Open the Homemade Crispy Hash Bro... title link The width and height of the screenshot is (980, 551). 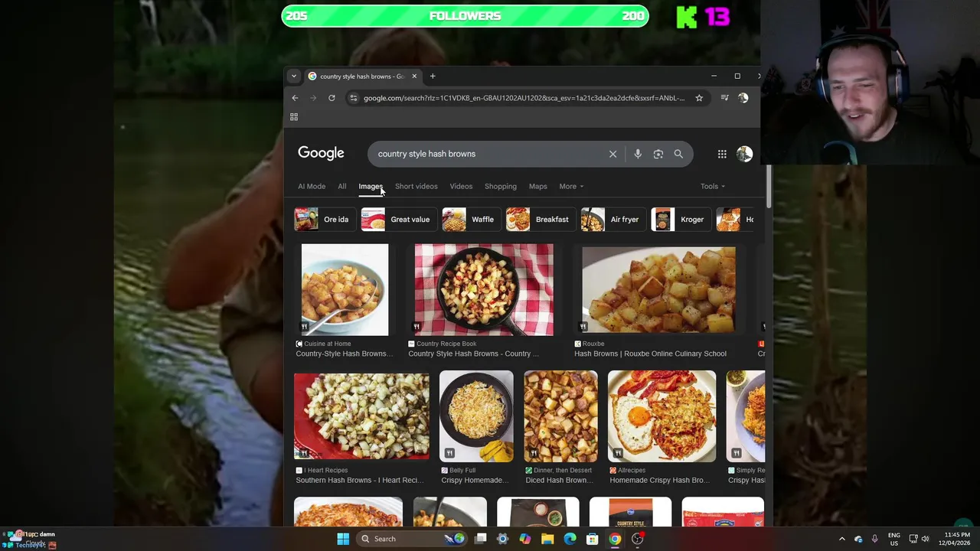click(x=659, y=480)
